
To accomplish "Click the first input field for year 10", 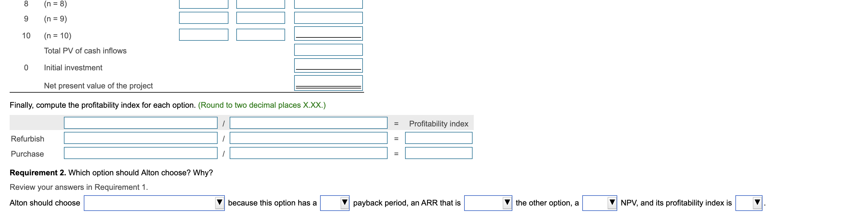I will pos(203,34).
